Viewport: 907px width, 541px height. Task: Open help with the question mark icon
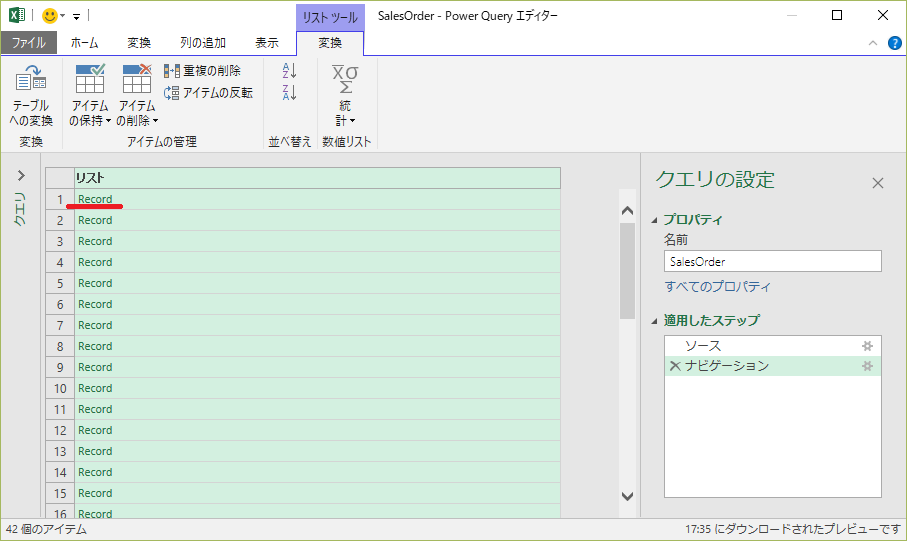pos(894,43)
